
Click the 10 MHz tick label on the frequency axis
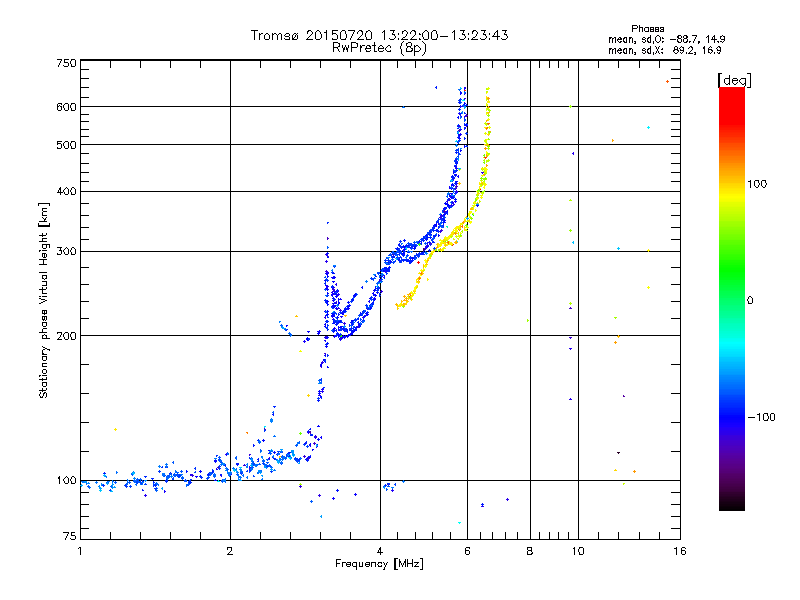pyautogui.click(x=578, y=551)
